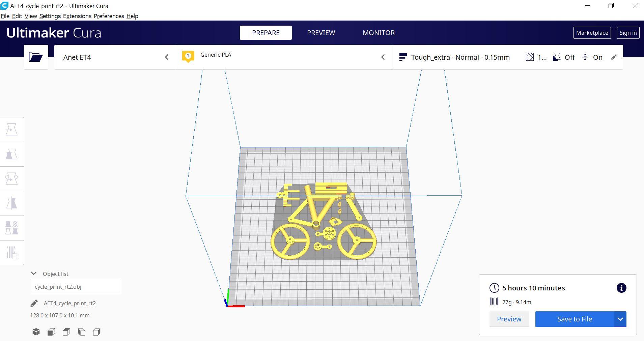Viewport: 644px width, 341px height.
Task: Select cycle_print_rt2.obj in object list
Action: 76,287
